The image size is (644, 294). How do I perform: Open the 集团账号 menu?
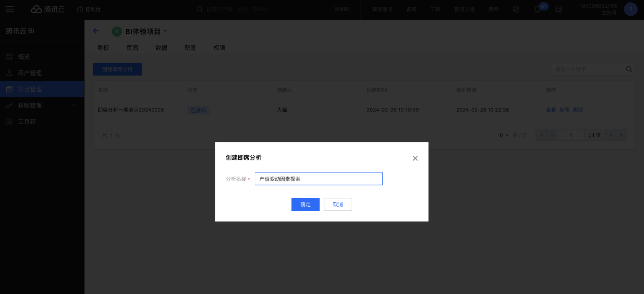tap(382, 9)
